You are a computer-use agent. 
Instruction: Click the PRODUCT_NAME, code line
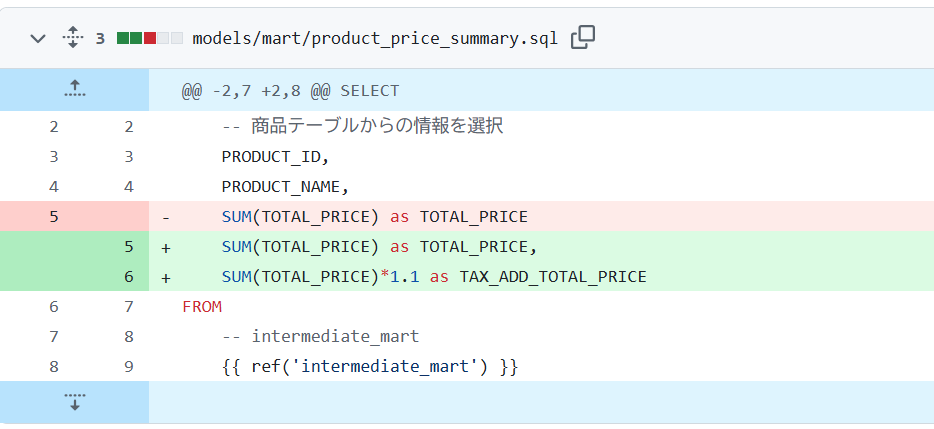coord(541,186)
